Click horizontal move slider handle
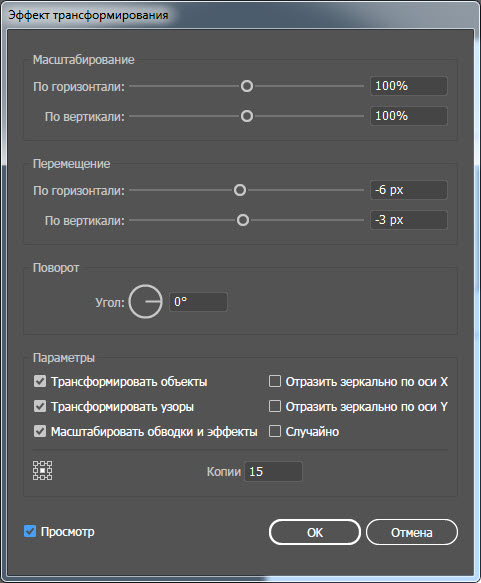481x583 pixels. point(240,190)
